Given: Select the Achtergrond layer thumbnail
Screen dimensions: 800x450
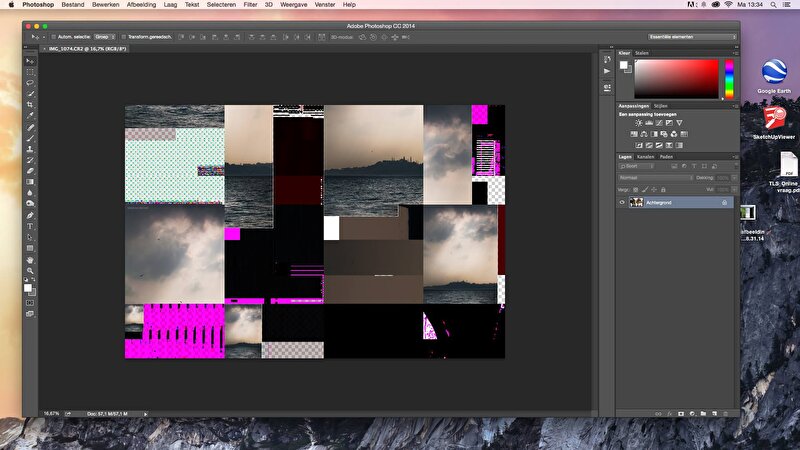Looking at the screenshot, I should click(635, 202).
